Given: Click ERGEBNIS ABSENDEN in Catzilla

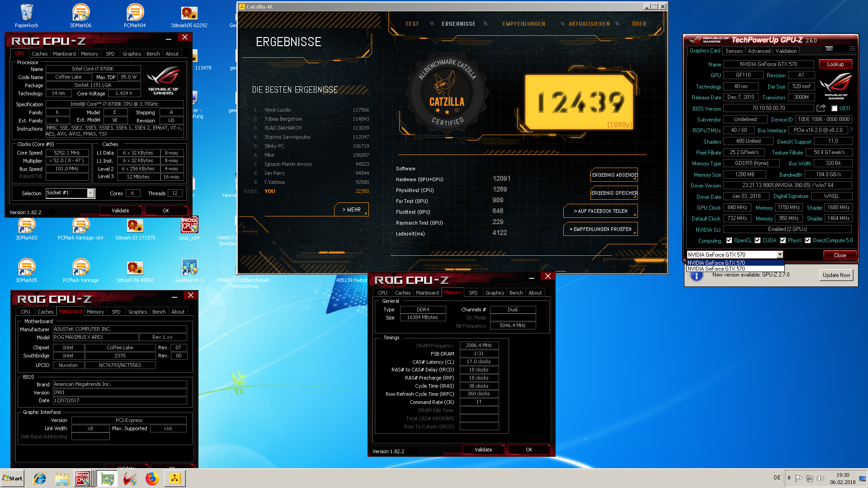Looking at the screenshot, I should (614, 175).
